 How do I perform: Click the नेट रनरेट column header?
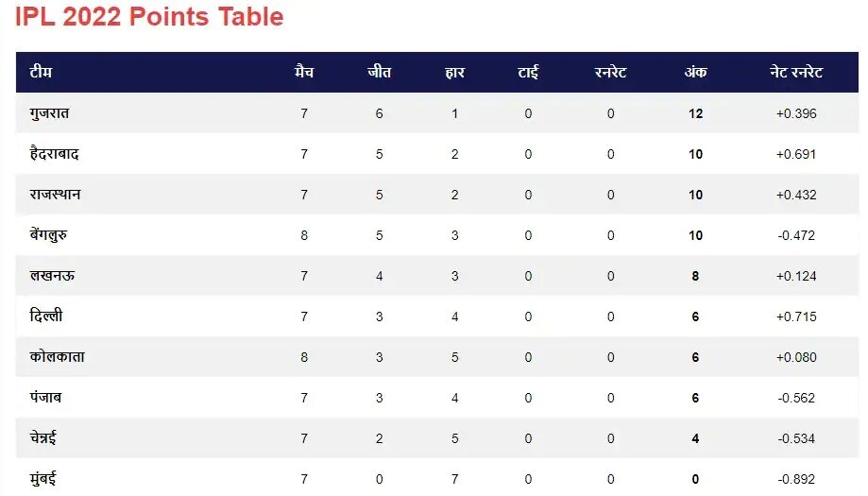click(x=796, y=72)
